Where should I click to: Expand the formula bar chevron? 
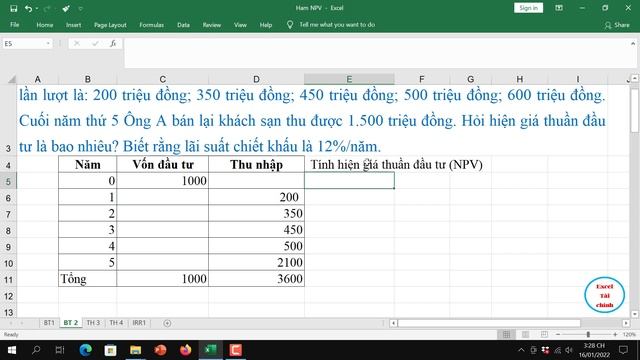coord(633,43)
